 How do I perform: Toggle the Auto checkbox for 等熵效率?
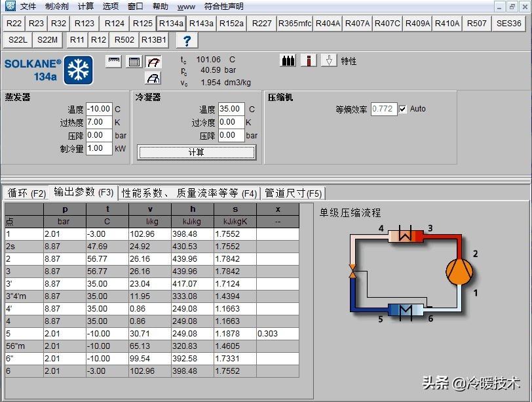click(x=404, y=110)
